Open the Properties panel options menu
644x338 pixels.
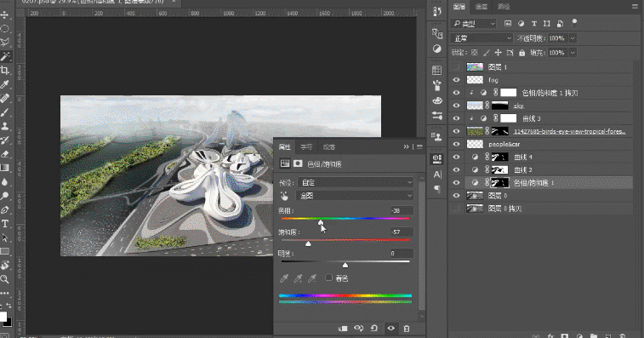point(419,146)
